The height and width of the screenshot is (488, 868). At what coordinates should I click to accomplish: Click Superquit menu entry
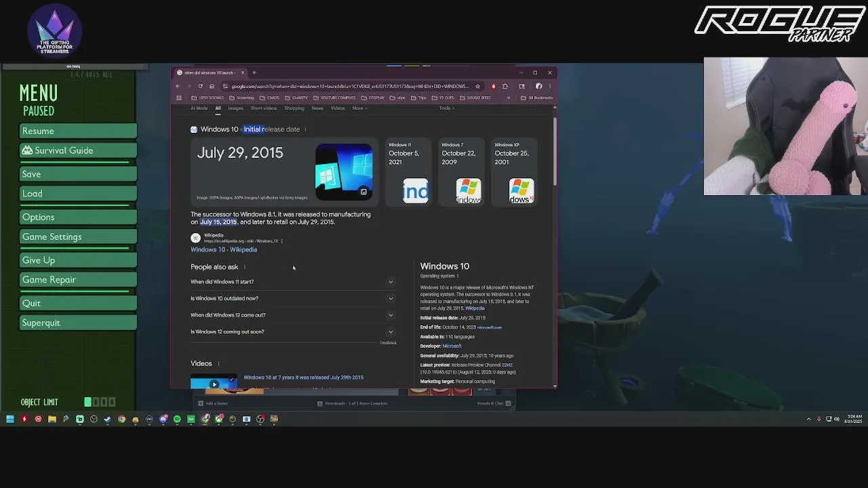tap(78, 323)
